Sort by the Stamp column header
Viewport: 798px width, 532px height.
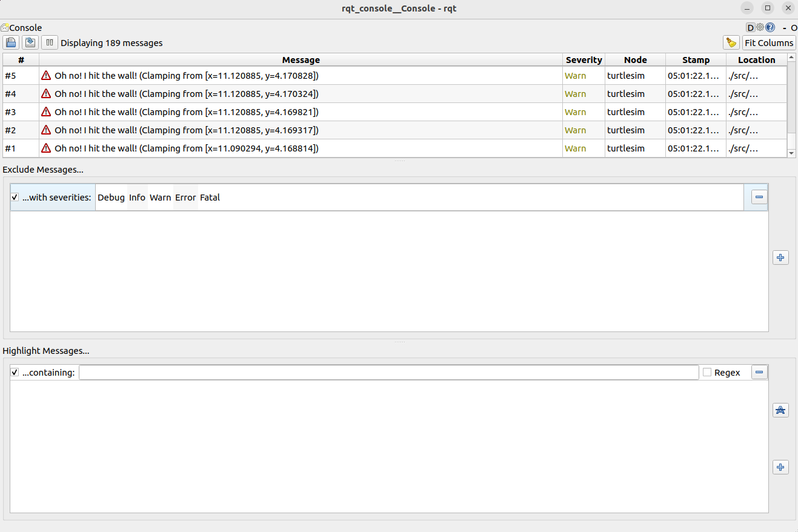(x=696, y=60)
